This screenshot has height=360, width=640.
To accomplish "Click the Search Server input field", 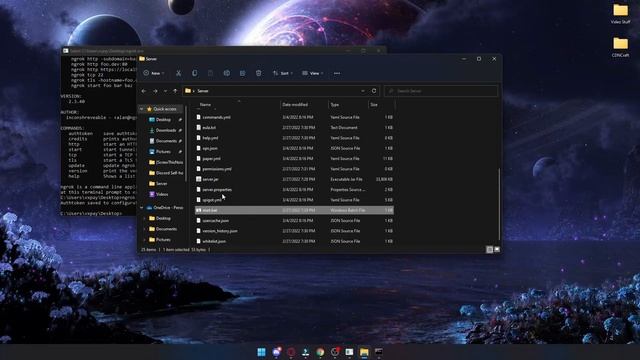I will tap(441, 91).
